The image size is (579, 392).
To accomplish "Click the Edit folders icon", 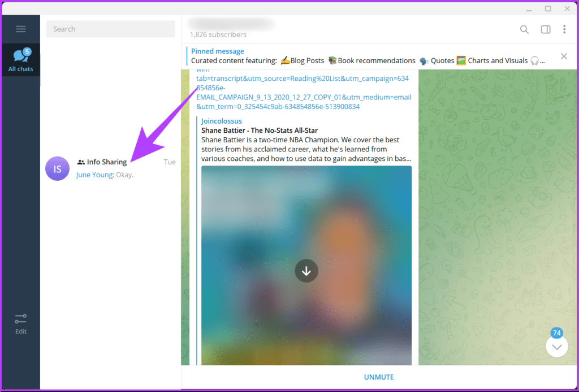I will tap(21, 324).
